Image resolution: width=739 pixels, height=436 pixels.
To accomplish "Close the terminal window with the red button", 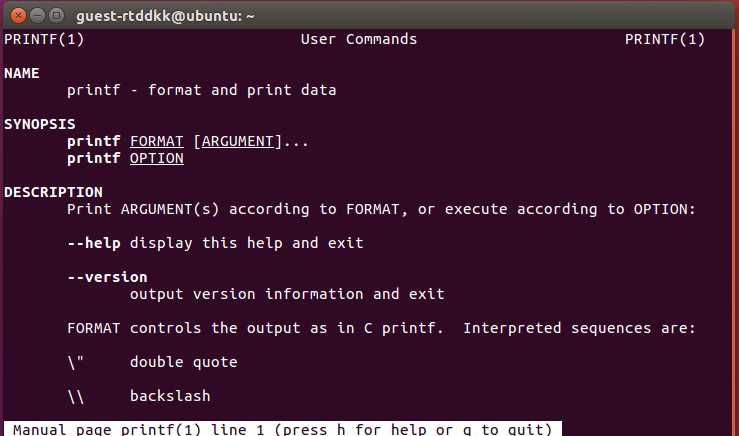I will point(18,16).
